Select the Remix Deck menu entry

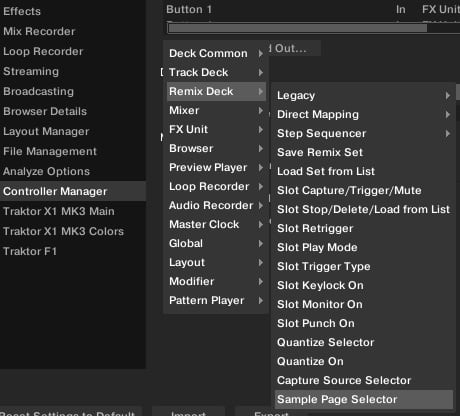pos(216,91)
